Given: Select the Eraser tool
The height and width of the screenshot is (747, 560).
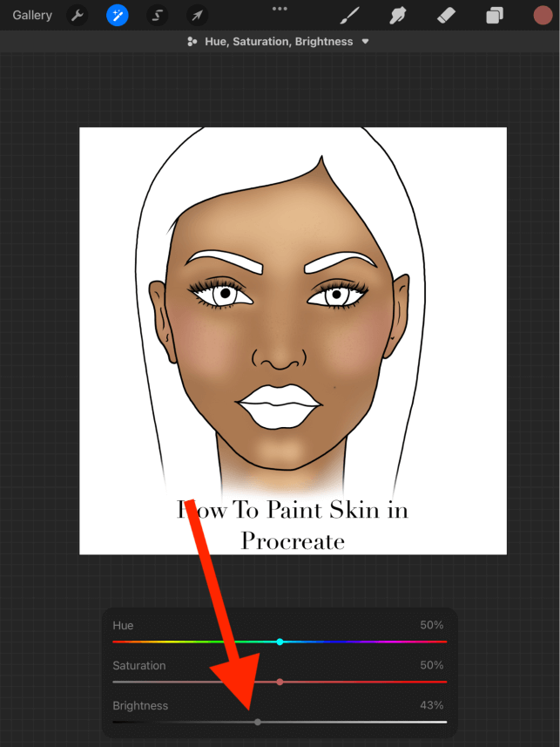Looking at the screenshot, I should pos(447,16).
